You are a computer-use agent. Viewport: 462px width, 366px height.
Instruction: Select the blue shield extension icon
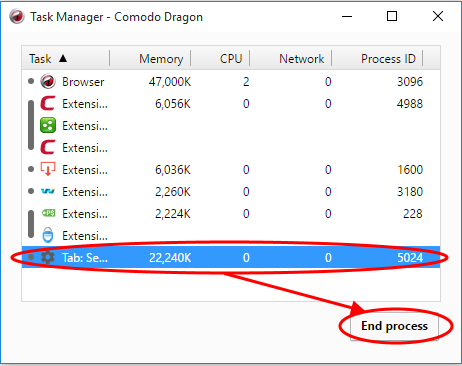click(x=48, y=235)
